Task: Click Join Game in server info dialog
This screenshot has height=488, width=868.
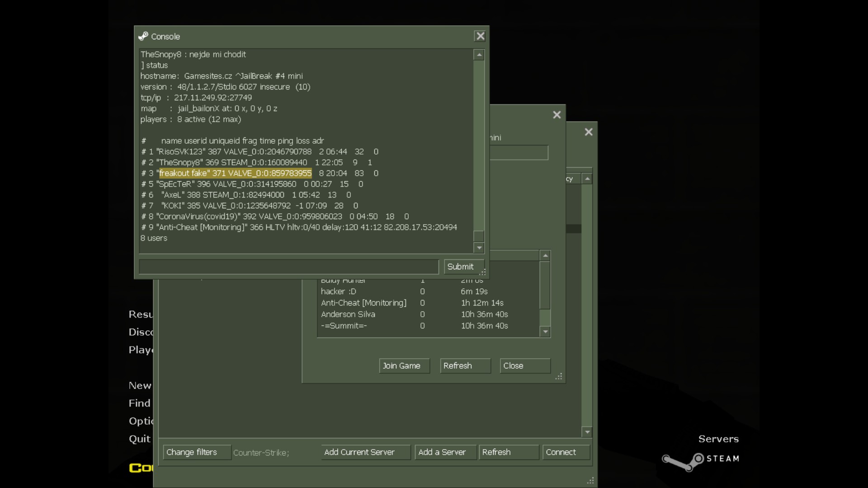Action: point(404,366)
